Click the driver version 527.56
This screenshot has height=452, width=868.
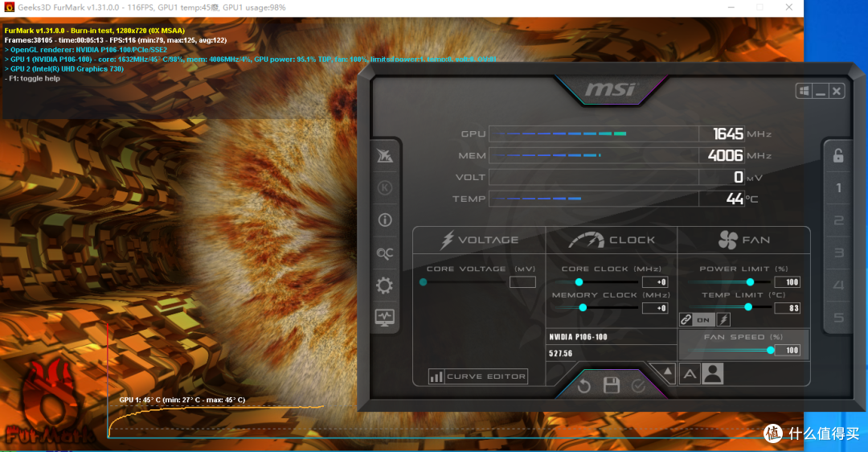(561, 353)
